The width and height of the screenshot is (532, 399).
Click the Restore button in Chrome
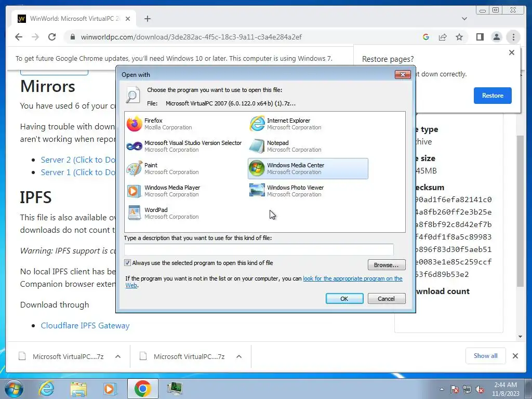[x=493, y=96]
